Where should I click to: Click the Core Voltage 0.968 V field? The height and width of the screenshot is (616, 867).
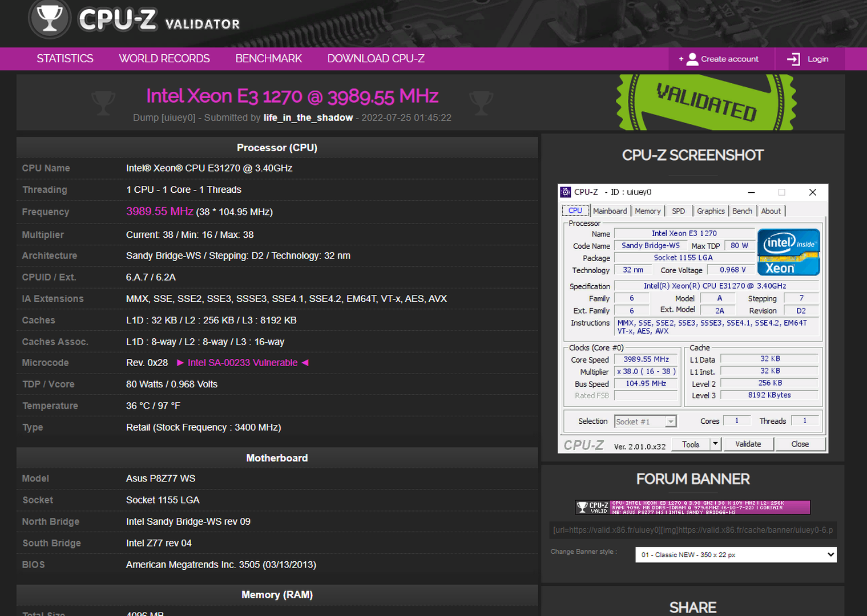pos(732,270)
